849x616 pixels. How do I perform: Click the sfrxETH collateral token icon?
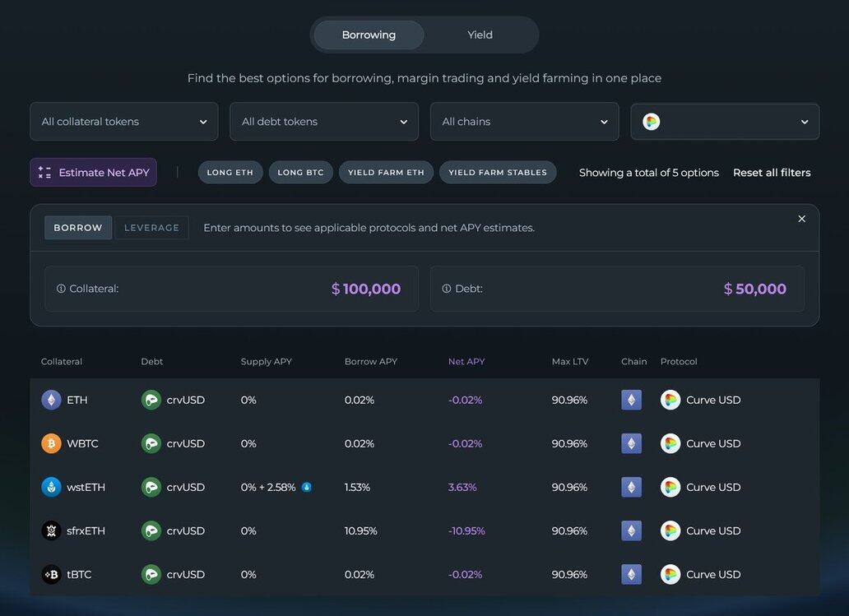coord(51,530)
